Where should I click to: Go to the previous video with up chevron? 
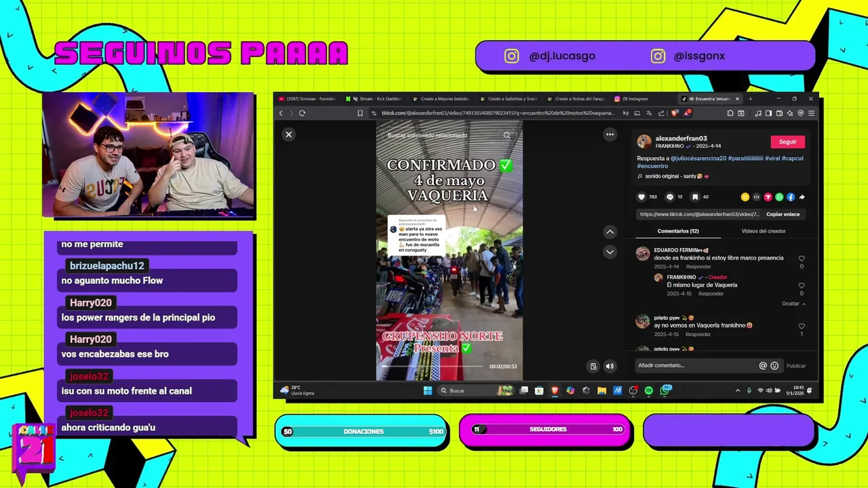(610, 232)
